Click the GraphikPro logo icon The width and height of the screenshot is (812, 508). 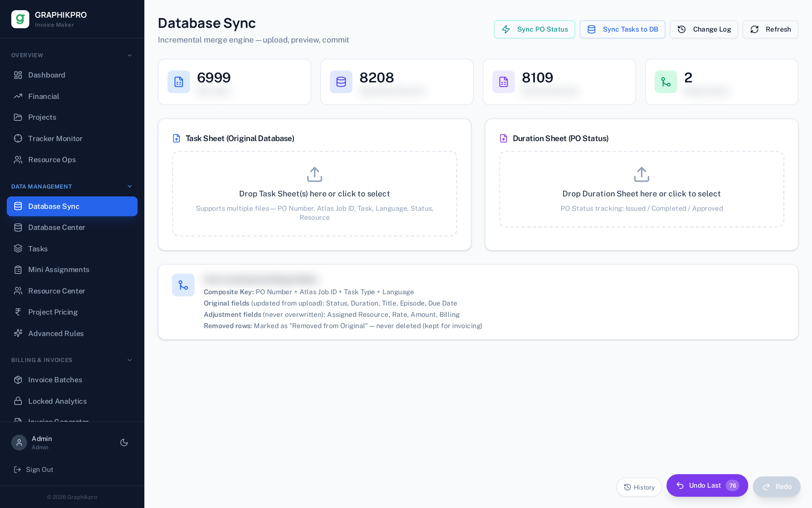(x=20, y=19)
